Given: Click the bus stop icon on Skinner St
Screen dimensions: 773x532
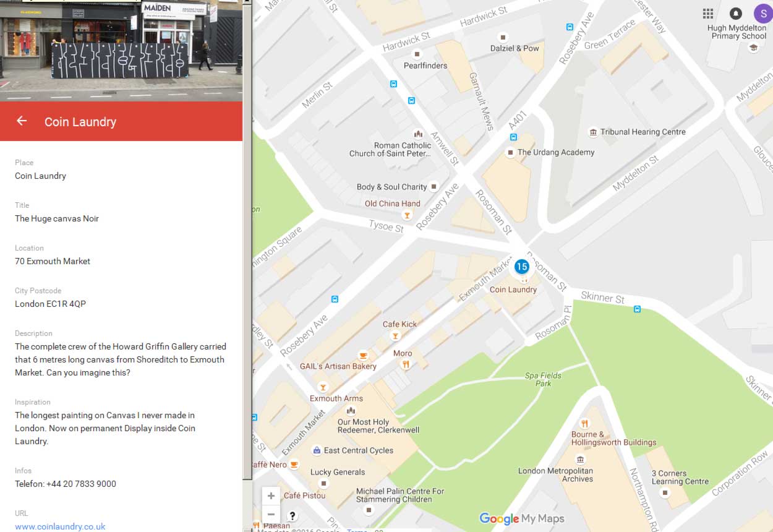Looking at the screenshot, I should click(637, 309).
